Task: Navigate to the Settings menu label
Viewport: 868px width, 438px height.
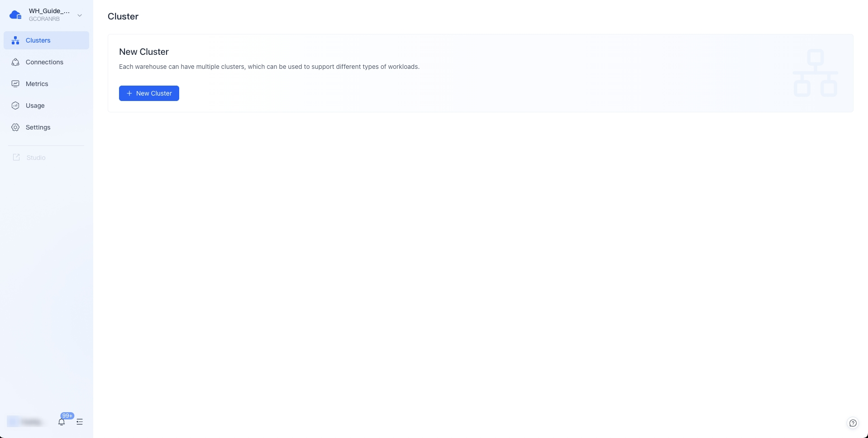Action: click(38, 127)
